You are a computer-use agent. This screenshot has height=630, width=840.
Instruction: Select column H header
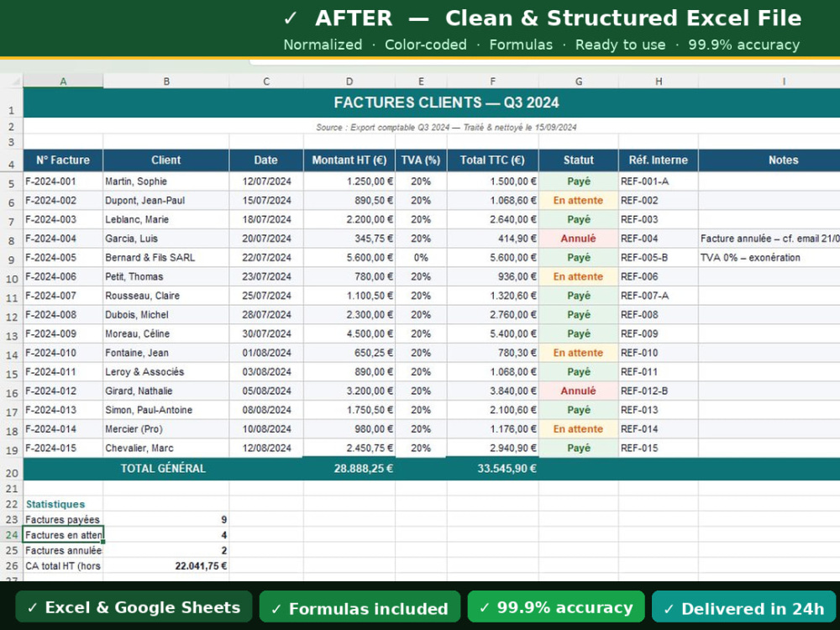pyautogui.click(x=659, y=81)
